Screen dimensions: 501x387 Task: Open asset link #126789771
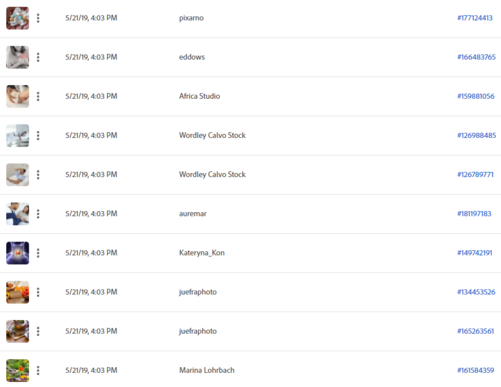click(x=475, y=175)
